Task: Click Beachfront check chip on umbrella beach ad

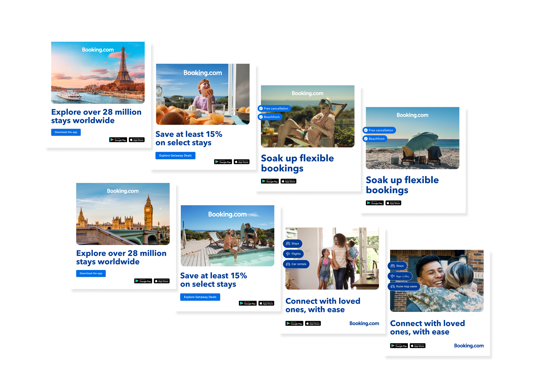Action: click(375, 139)
